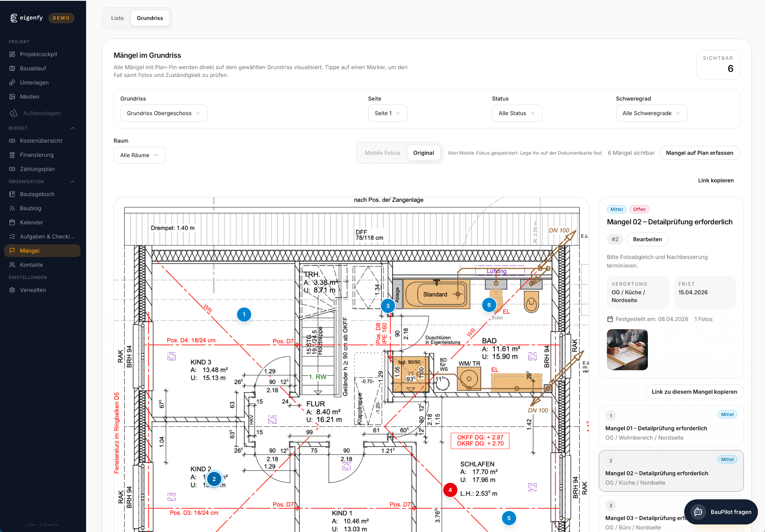Open Kalender via calendar icon
Image resolution: width=765 pixels, height=532 pixels.
point(12,222)
